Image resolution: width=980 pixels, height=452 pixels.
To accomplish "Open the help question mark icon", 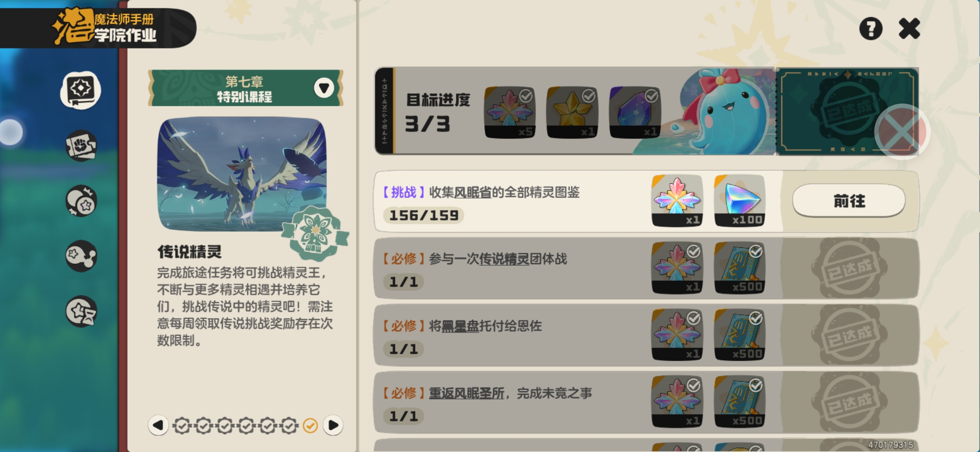I will [871, 29].
